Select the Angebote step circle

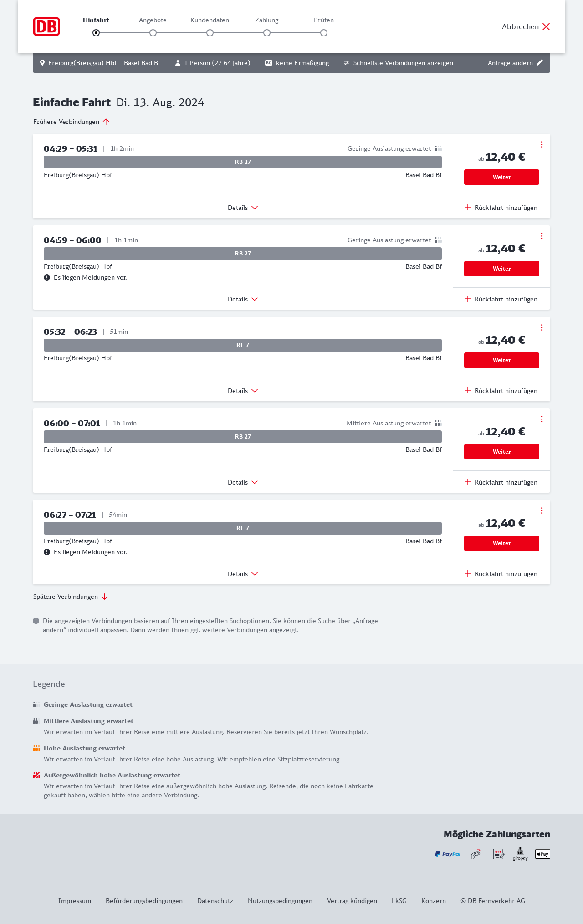tap(153, 33)
